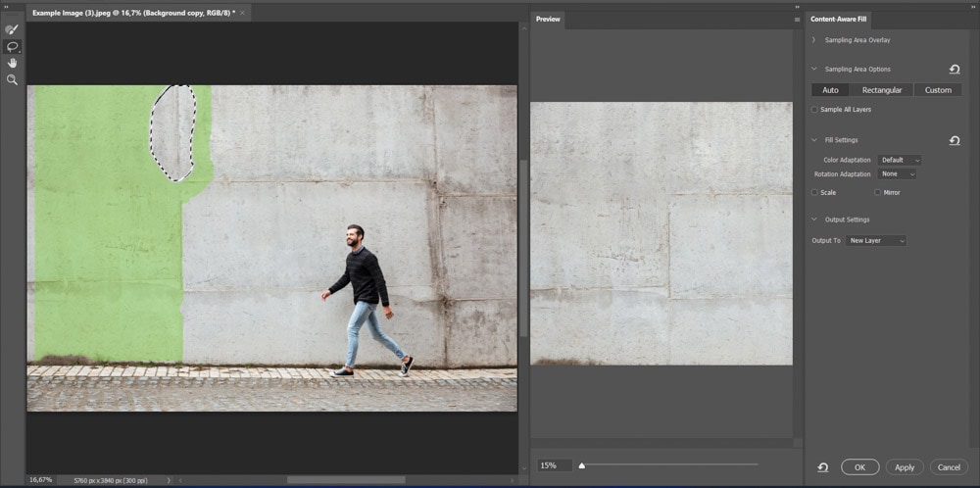Collapse the Sampling Area Options section
Viewport: 980px width, 488px height.
tap(813, 70)
